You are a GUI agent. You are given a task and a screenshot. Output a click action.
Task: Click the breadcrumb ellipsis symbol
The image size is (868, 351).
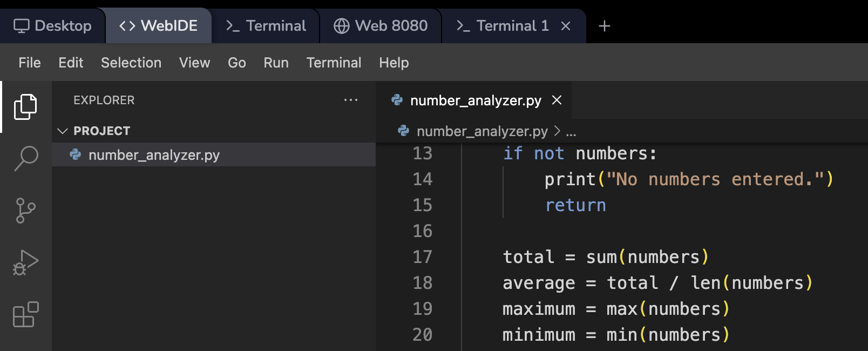coord(571,132)
